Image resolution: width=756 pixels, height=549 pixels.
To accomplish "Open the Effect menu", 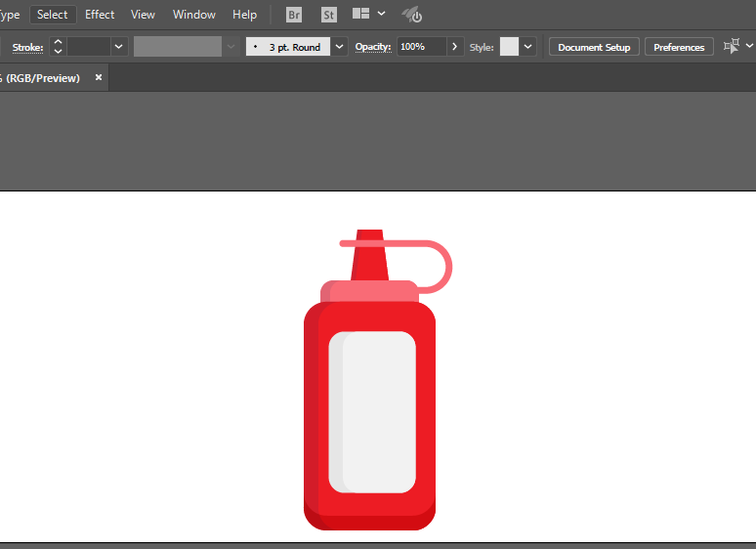I will 100,15.
